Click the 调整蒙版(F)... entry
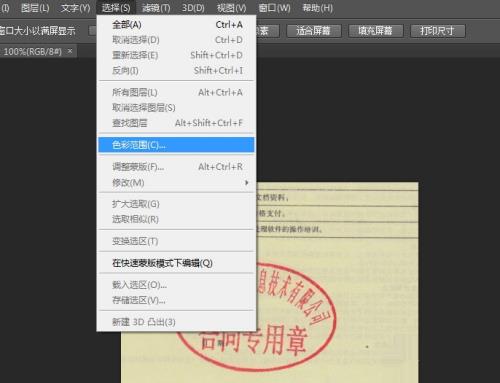This screenshot has height=383, width=500. [x=176, y=167]
